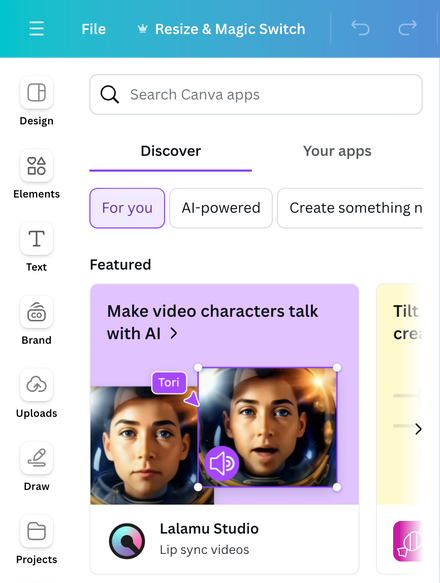This screenshot has width=440, height=583.
Task: Open the Text panel
Action: (x=36, y=247)
